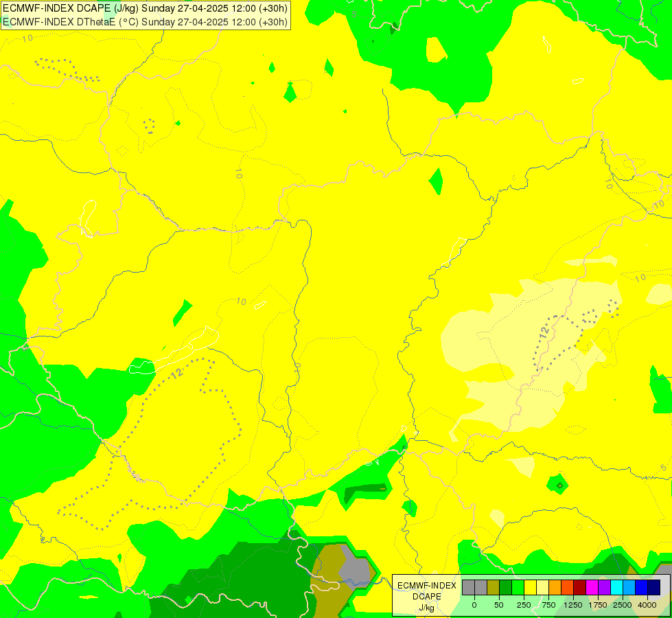Click the 'DCAPE' legend title word

pos(427,597)
